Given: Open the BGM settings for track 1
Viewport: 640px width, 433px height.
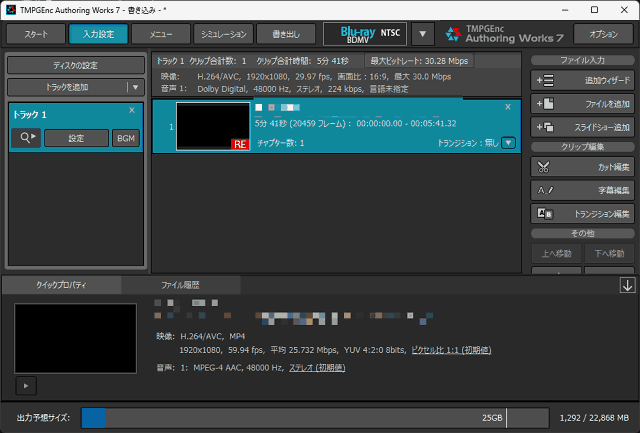Looking at the screenshot, I should [126, 138].
